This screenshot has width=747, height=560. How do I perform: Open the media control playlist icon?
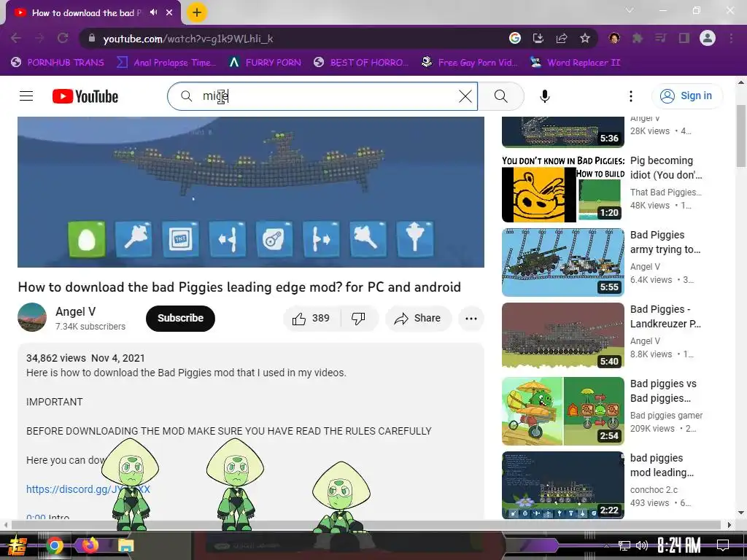tap(660, 38)
